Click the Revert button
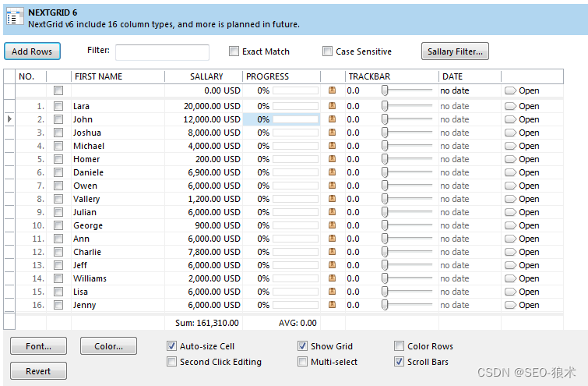Viewport: 588px width, 386px height. 39,371
